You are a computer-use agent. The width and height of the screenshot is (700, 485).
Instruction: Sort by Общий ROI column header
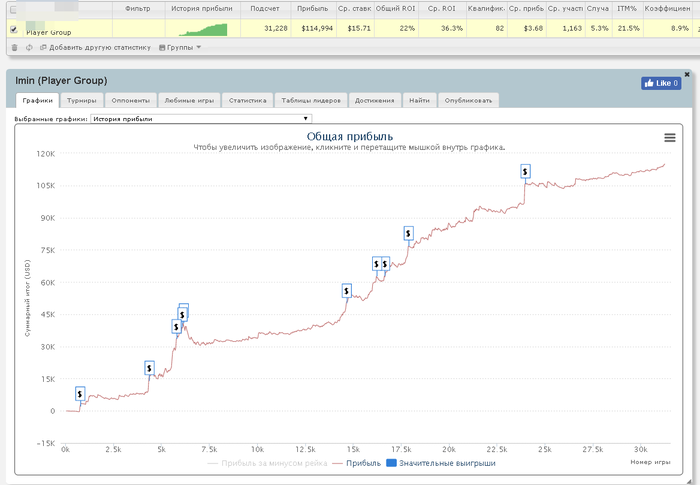(396, 8)
